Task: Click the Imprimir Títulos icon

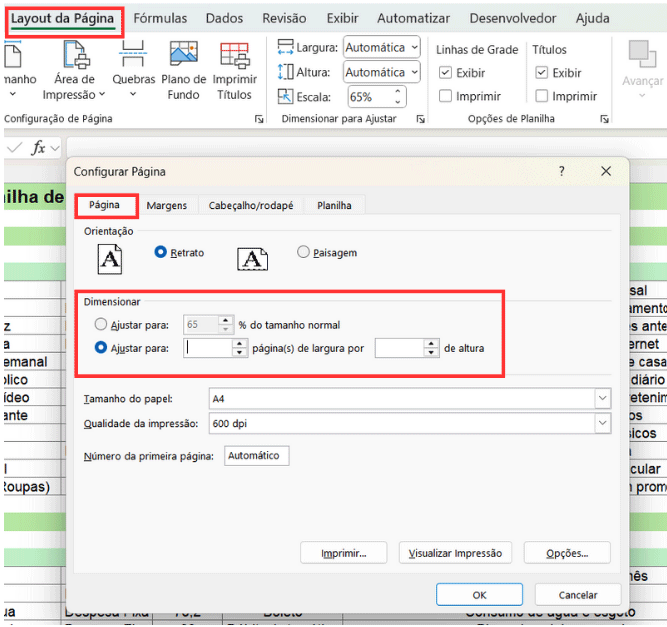Action: coord(234,55)
